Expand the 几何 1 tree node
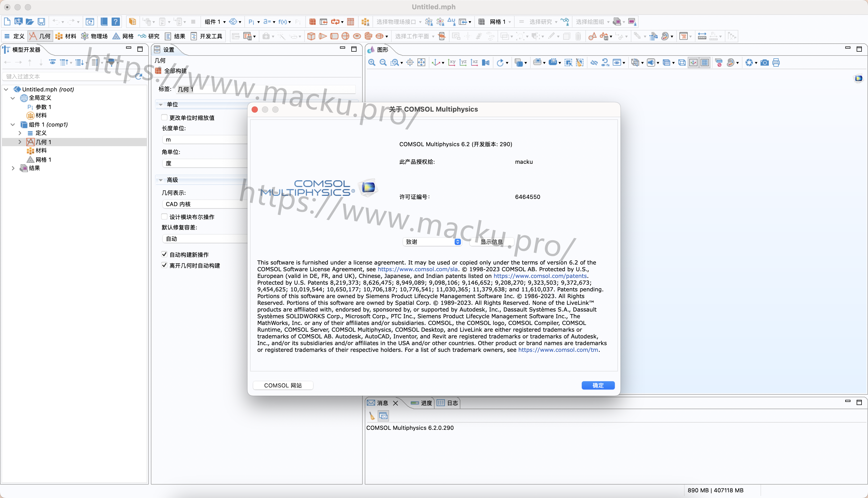The height and width of the screenshot is (498, 868). pos(20,142)
